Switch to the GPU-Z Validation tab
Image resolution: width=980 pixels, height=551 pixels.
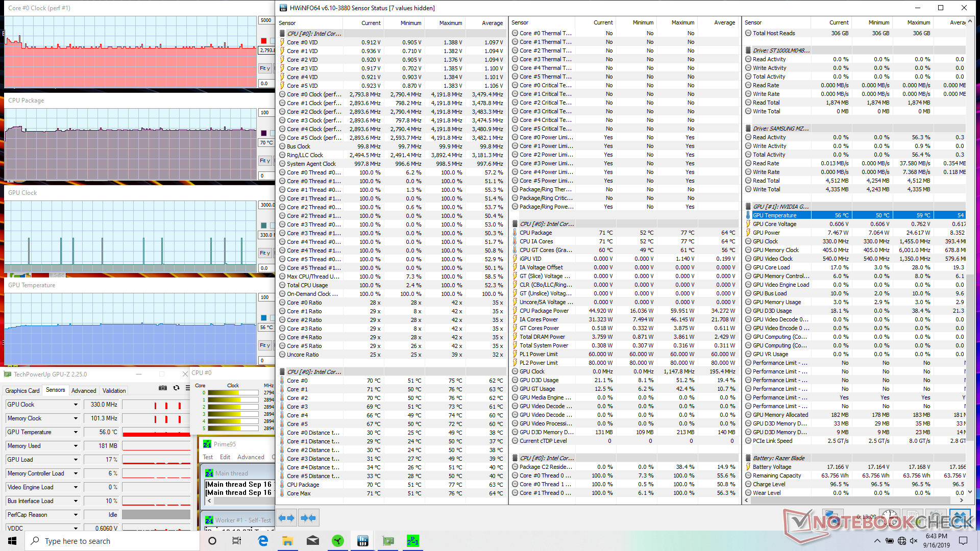[x=114, y=391]
